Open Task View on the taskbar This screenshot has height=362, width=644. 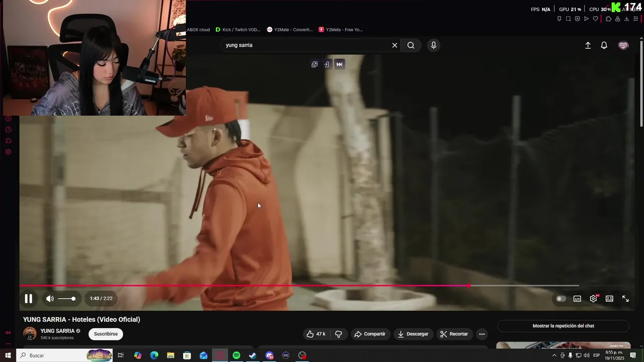(x=121, y=355)
